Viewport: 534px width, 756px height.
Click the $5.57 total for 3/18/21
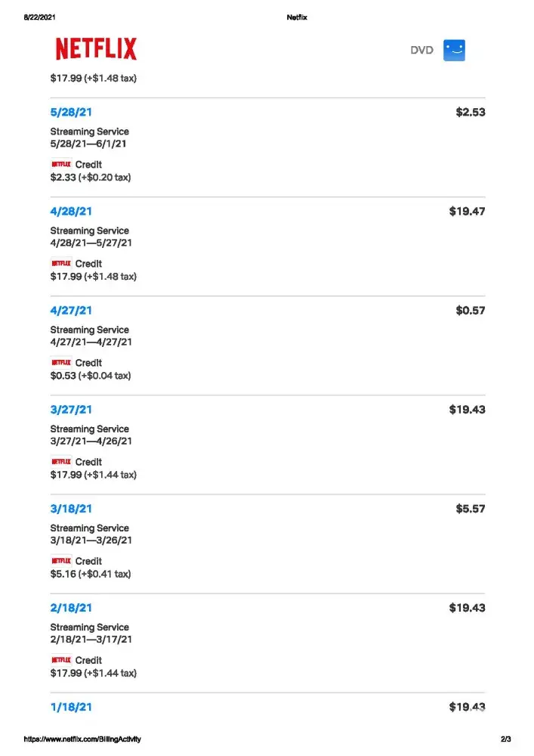click(471, 509)
